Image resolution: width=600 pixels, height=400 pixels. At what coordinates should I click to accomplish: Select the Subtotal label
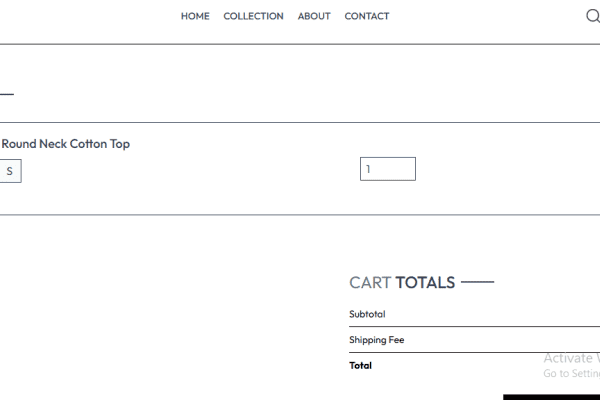[x=367, y=314]
